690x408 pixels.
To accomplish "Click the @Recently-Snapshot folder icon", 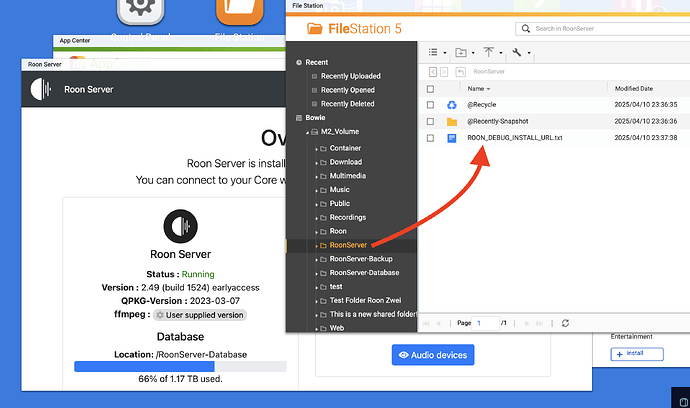I will pos(452,121).
